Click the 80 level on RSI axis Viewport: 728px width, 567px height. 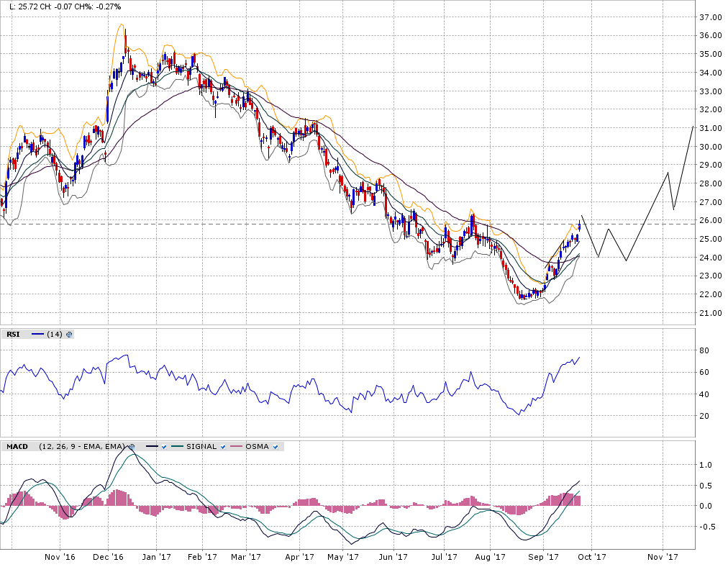706,350
